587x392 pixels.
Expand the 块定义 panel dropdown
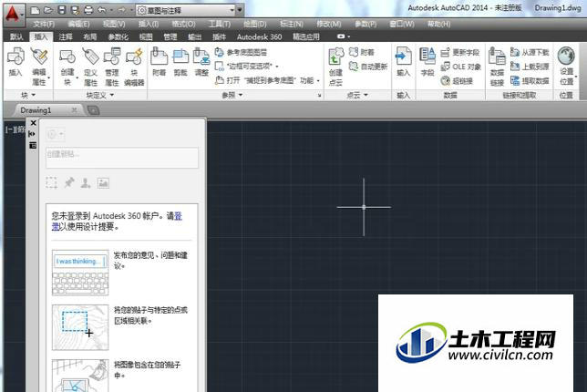tap(99, 96)
